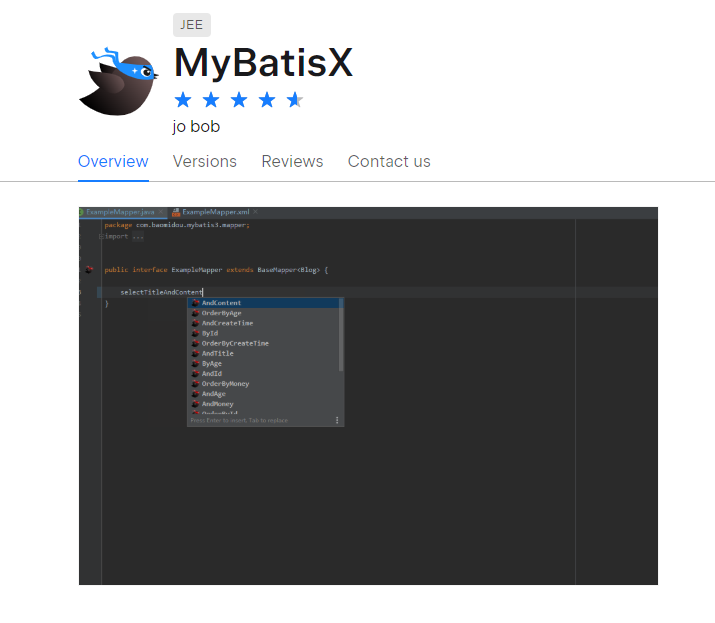Choose AndMoney completion suggestion
The height and width of the screenshot is (623, 715).
click(263, 404)
